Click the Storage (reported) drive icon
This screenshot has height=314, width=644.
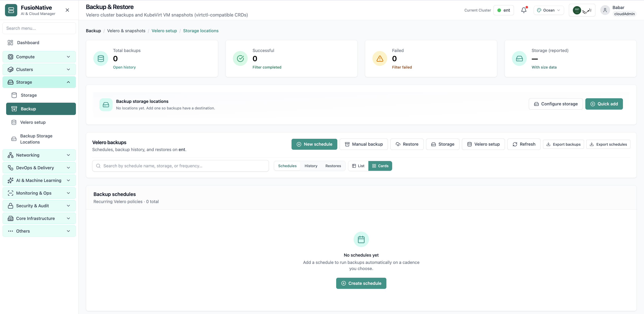coord(519,59)
